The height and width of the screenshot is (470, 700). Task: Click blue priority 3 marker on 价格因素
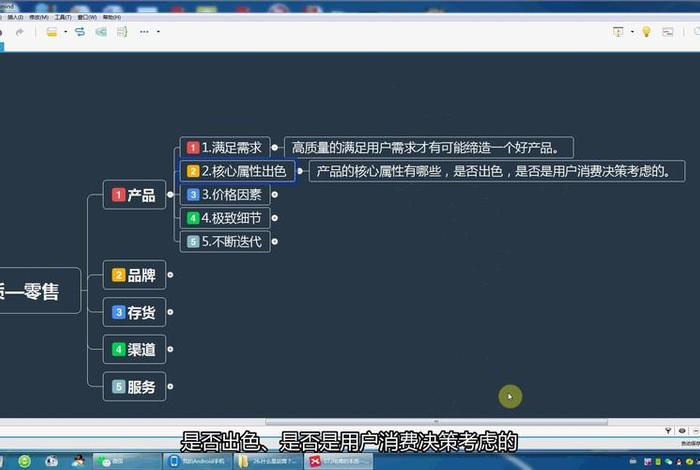pos(193,195)
